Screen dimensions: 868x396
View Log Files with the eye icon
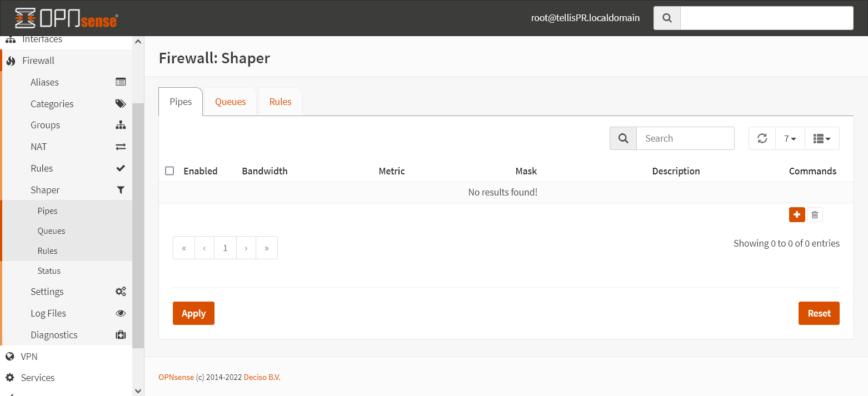[x=121, y=313]
